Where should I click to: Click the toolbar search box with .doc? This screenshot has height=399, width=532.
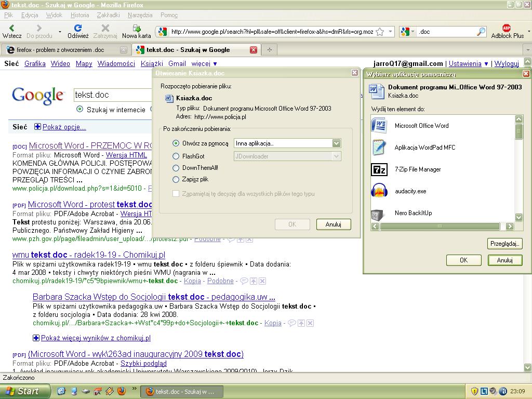[x=446, y=32]
